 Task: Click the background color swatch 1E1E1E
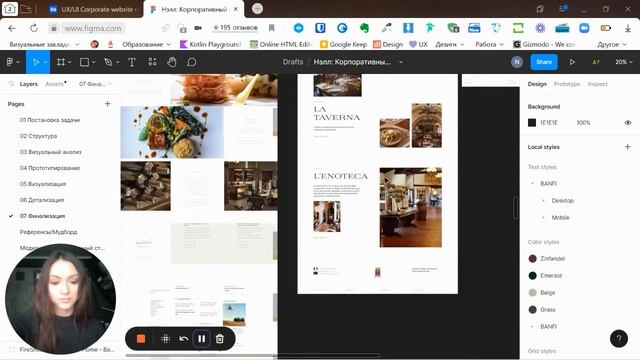(x=532, y=122)
